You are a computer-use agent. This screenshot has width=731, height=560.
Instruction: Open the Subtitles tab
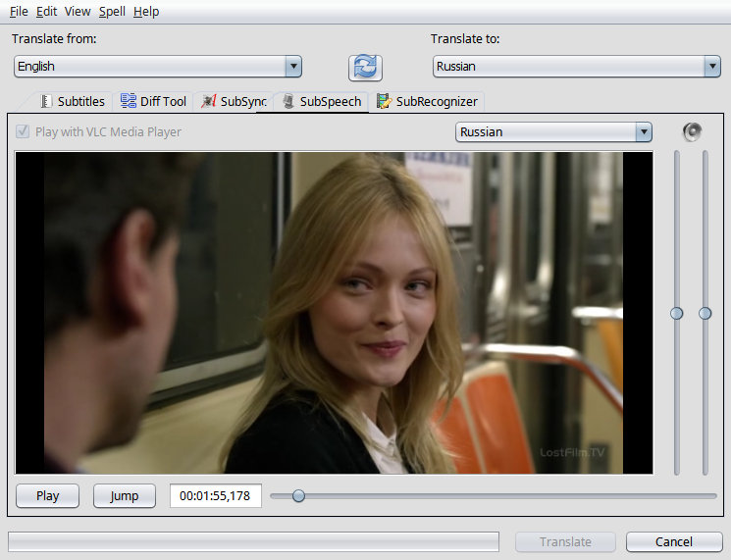73,102
